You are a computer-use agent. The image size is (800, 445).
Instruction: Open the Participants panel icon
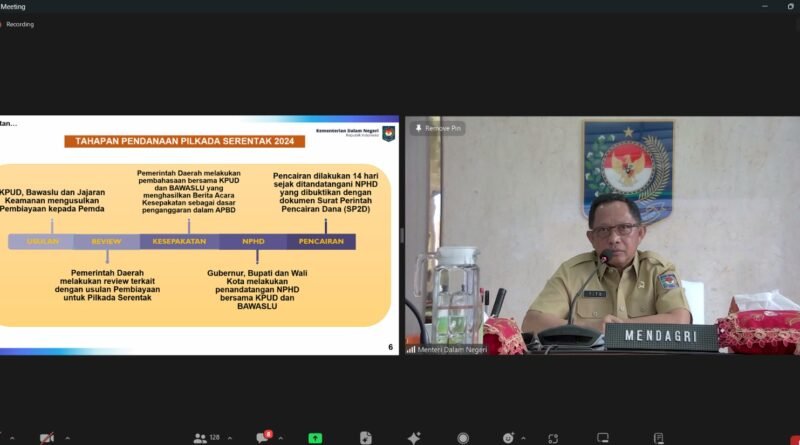pyautogui.click(x=200, y=438)
